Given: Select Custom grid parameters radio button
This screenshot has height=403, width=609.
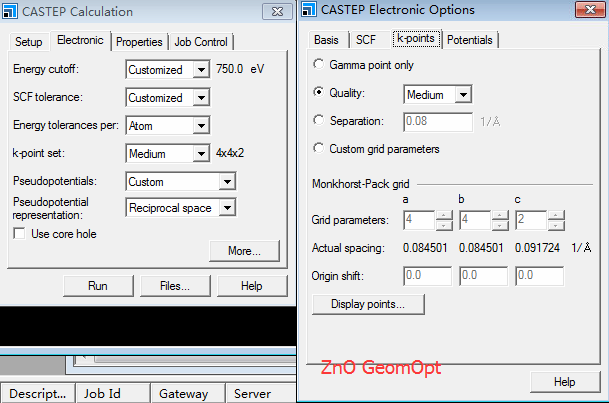Looking at the screenshot, I should (318, 148).
